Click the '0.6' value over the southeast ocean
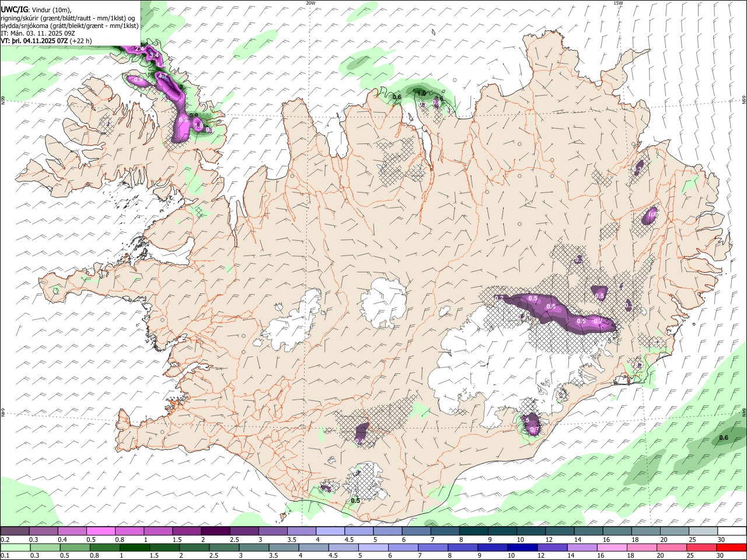This screenshot has height=560, width=747. tap(724, 438)
